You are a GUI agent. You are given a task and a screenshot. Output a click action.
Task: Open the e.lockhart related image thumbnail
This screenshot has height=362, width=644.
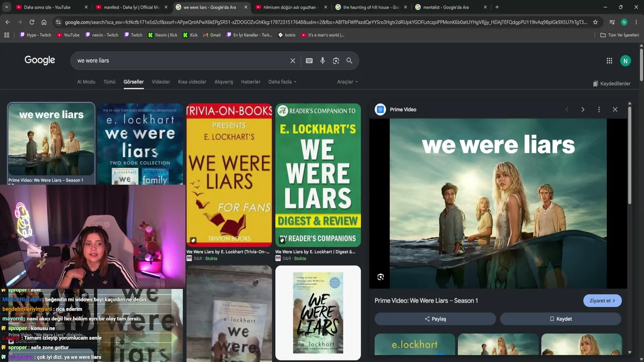415,345
